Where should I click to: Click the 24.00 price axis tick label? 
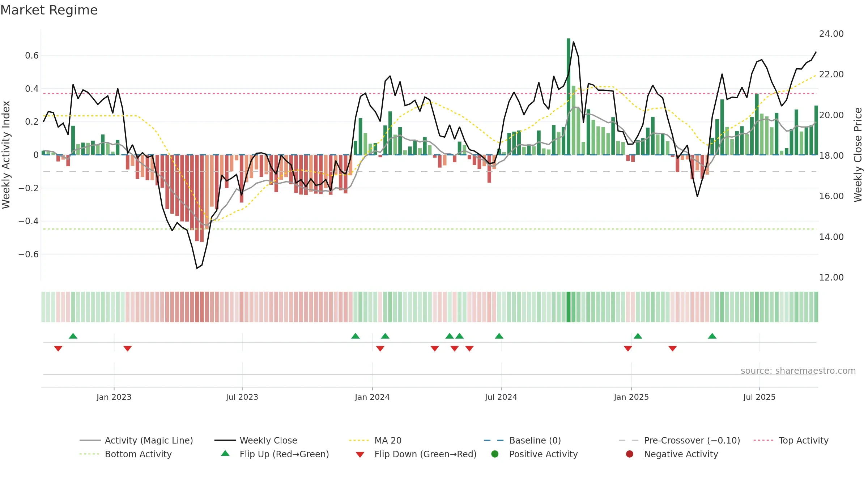click(x=831, y=34)
